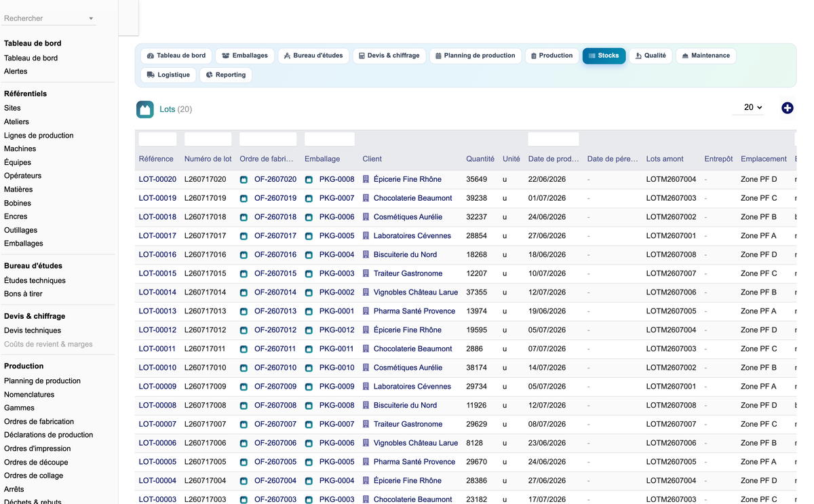Open the Planning de production tab
The image size is (814, 504).
(x=475, y=56)
